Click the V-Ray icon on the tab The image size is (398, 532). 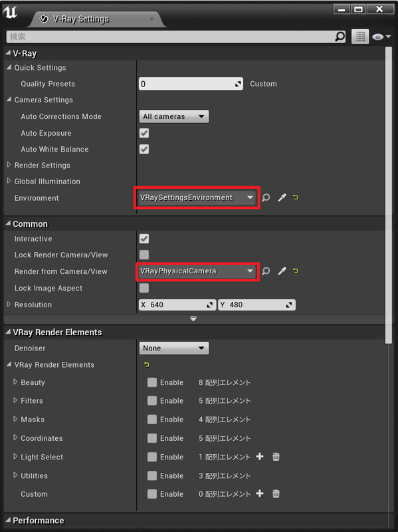(x=44, y=19)
